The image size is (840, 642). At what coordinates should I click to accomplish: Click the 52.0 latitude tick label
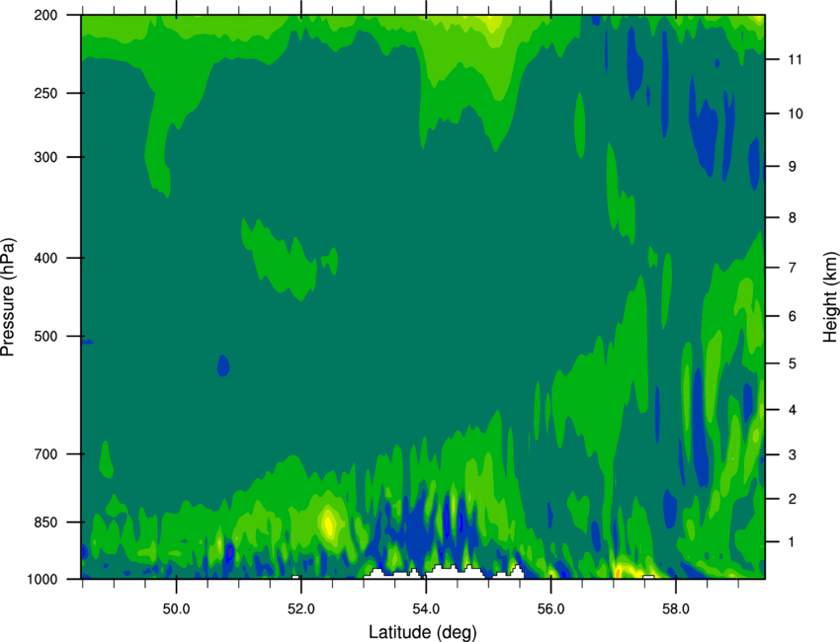tap(301, 609)
